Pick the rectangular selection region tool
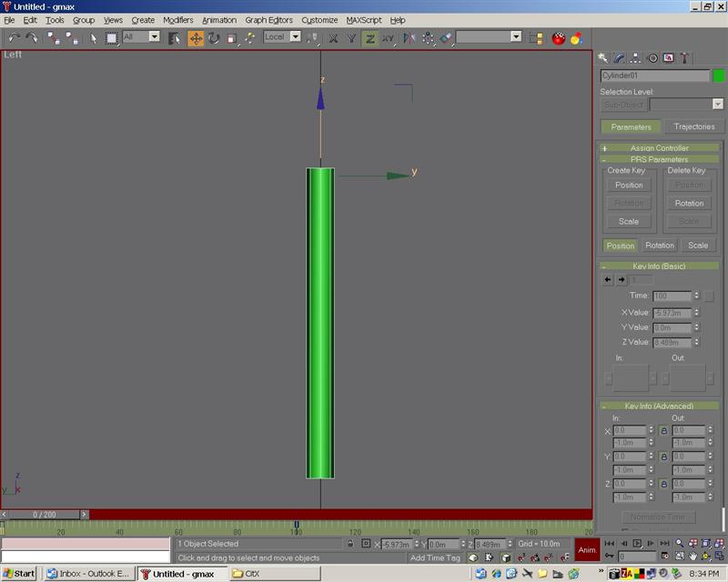The width and height of the screenshot is (728, 582). coord(112,38)
